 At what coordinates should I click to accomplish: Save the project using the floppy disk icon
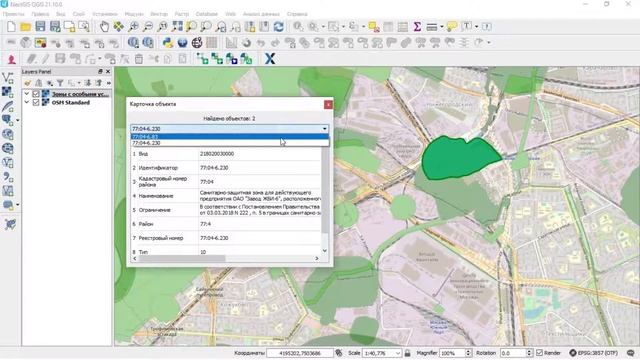pos(40,27)
